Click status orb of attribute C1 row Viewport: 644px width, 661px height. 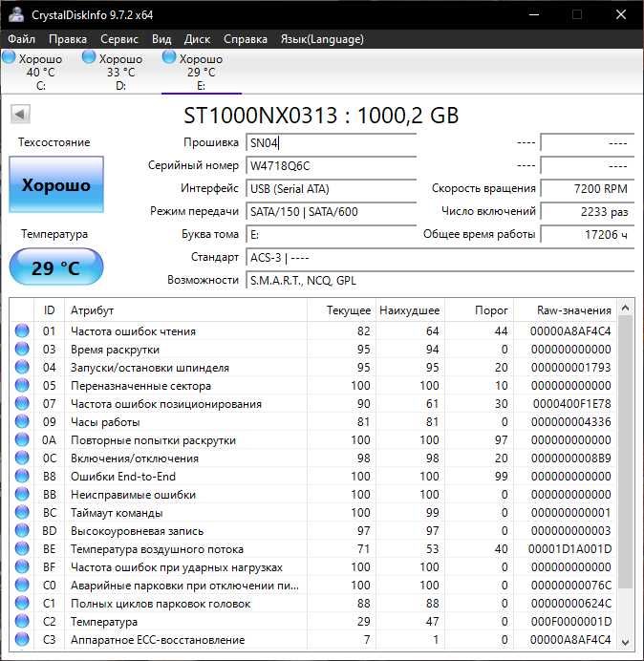click(x=22, y=603)
